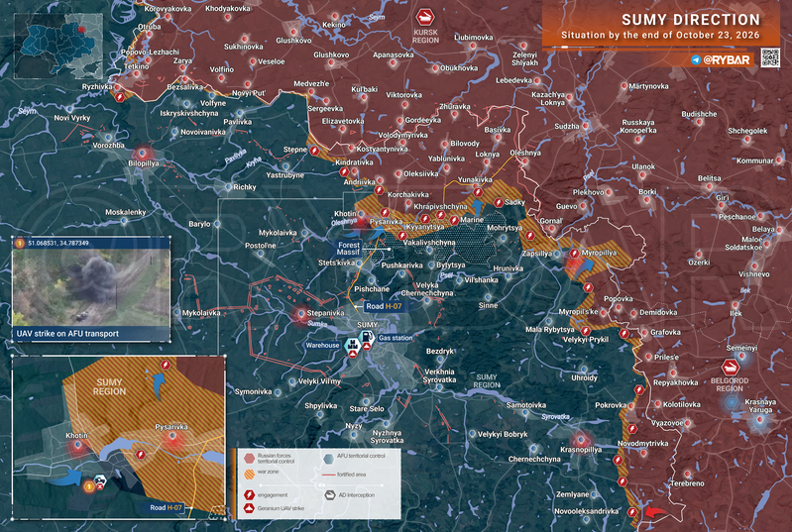Click the Martynovka town label
792x532 pixels.
pos(648,86)
